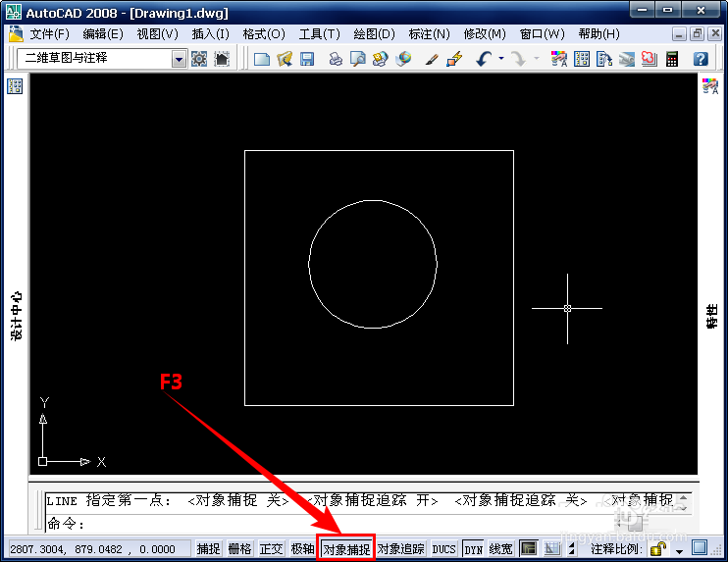Toggle 线宽 lineweight display button
This screenshot has width=728, height=562.
501,549
